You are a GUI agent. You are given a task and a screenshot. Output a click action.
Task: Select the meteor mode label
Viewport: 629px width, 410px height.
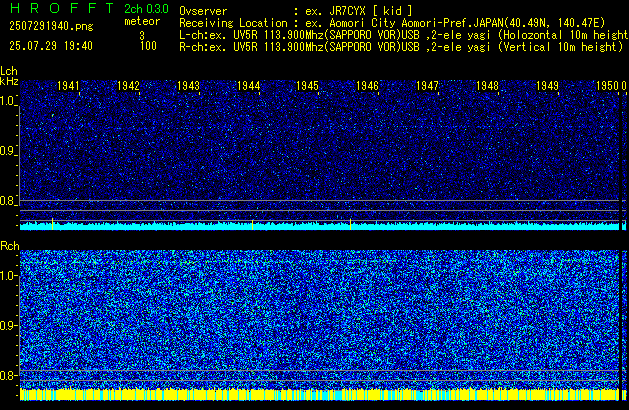[x=142, y=21]
